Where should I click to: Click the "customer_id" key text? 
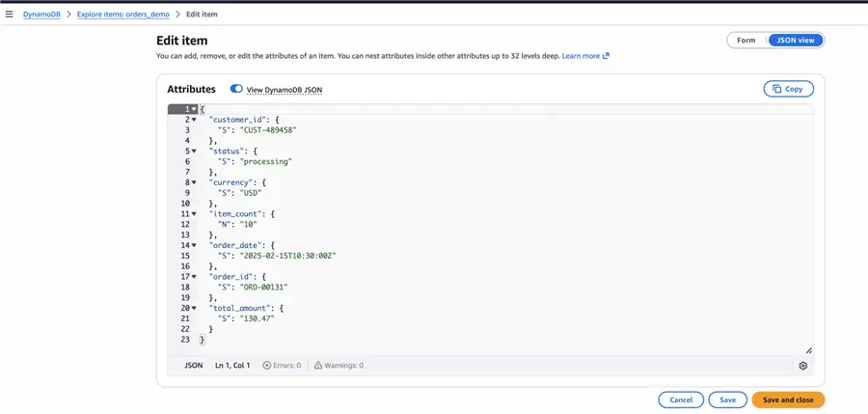(x=237, y=120)
